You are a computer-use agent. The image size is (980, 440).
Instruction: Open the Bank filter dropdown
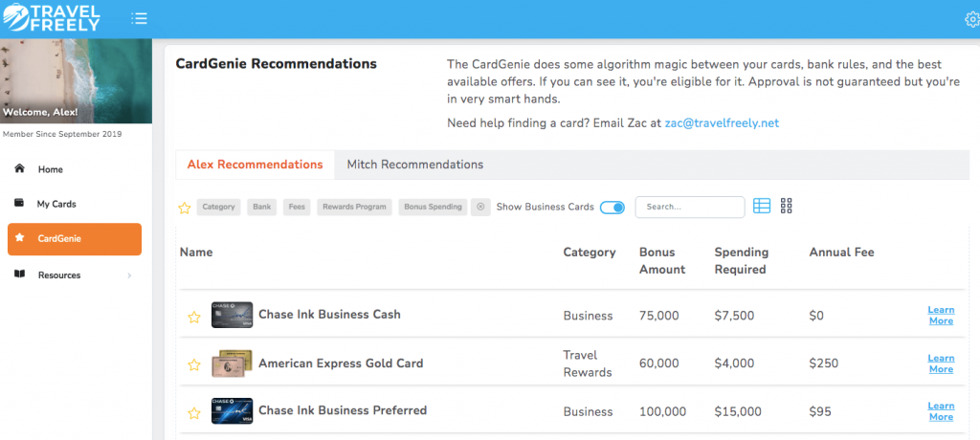262,207
